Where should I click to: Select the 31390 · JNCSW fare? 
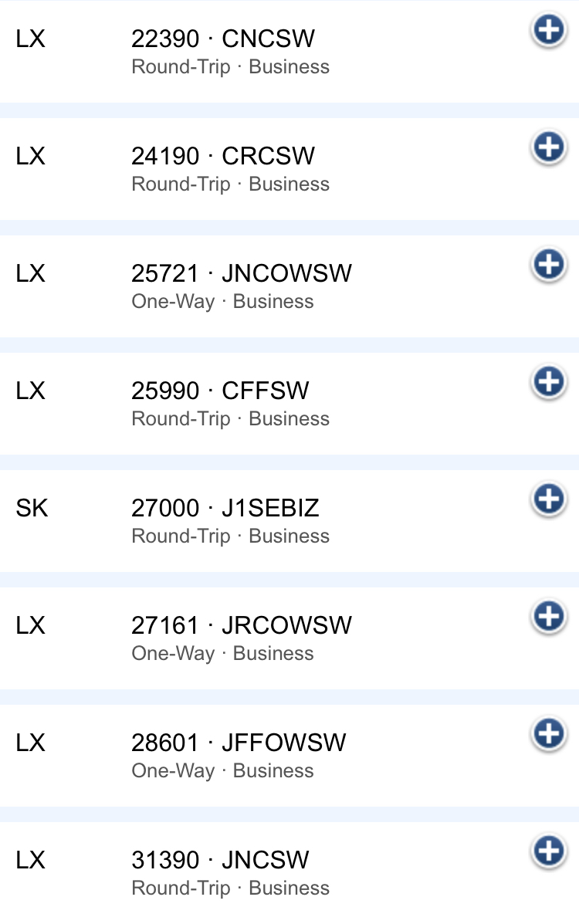pyautogui.click(x=220, y=860)
